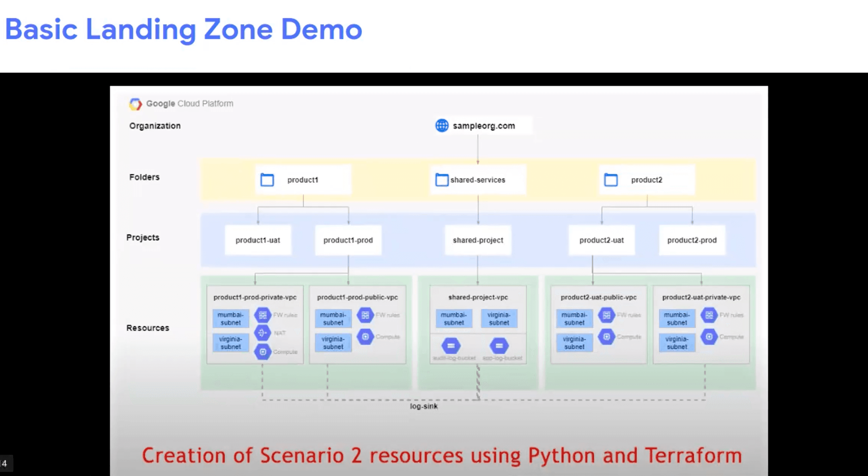This screenshot has width=868, height=476.
Task: Select the product1-uat project box
Action: (258, 240)
